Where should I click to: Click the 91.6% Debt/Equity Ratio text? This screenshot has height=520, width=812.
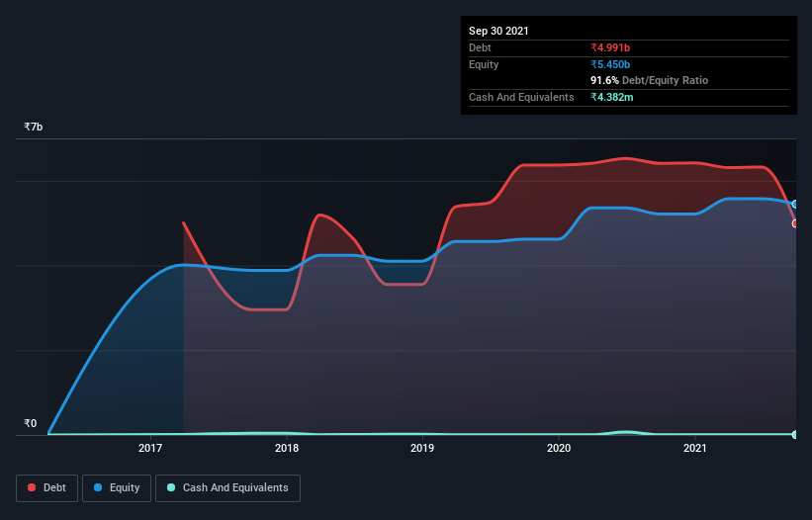pyautogui.click(x=650, y=80)
